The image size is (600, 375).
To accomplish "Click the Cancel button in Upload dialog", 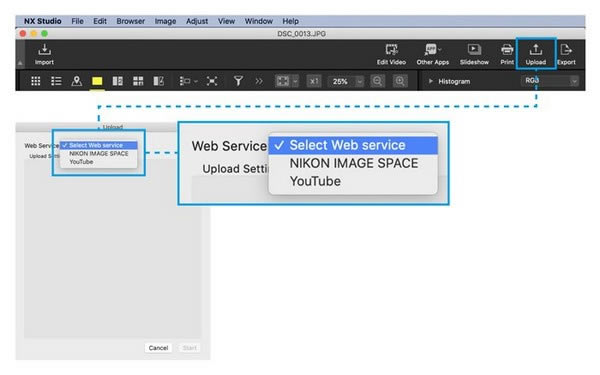I will 158,348.
